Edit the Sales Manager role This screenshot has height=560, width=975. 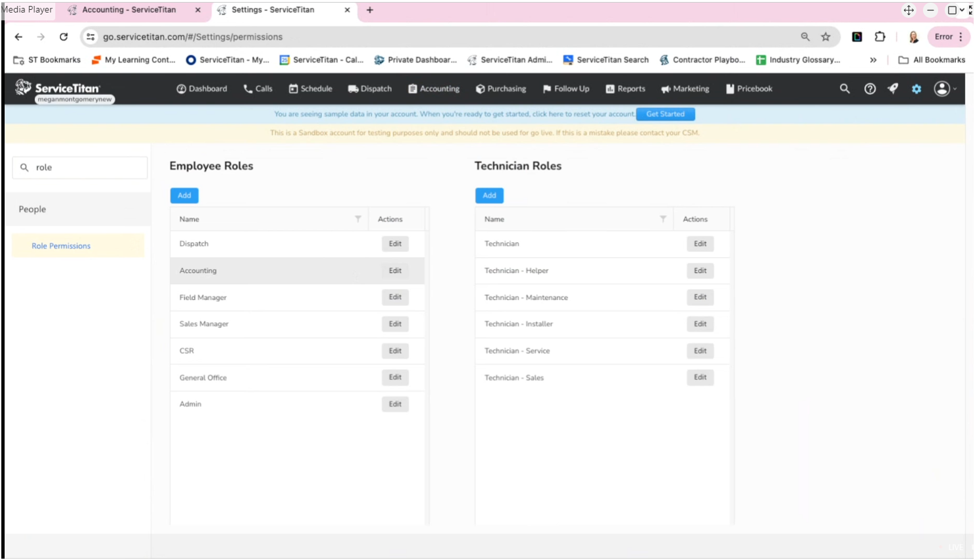[395, 324]
